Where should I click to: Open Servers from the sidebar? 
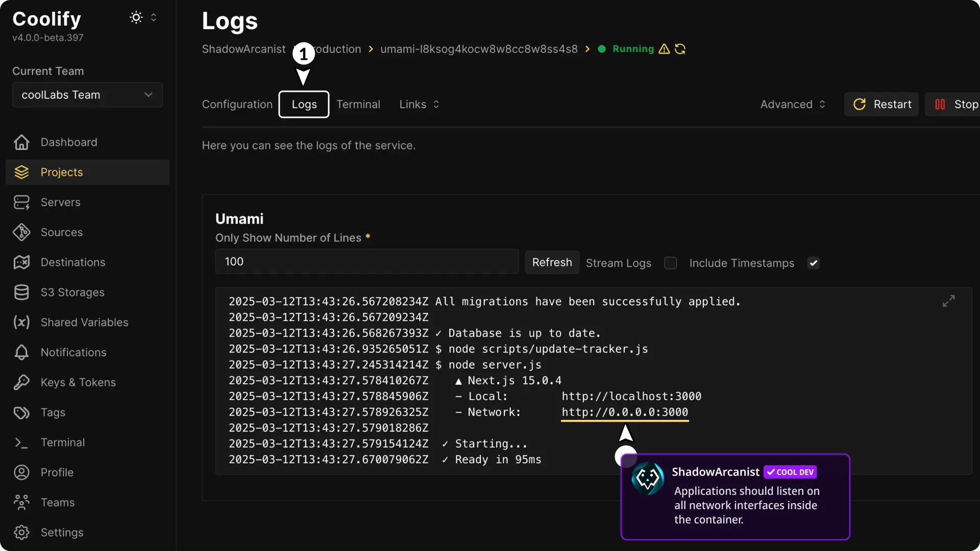(60, 202)
